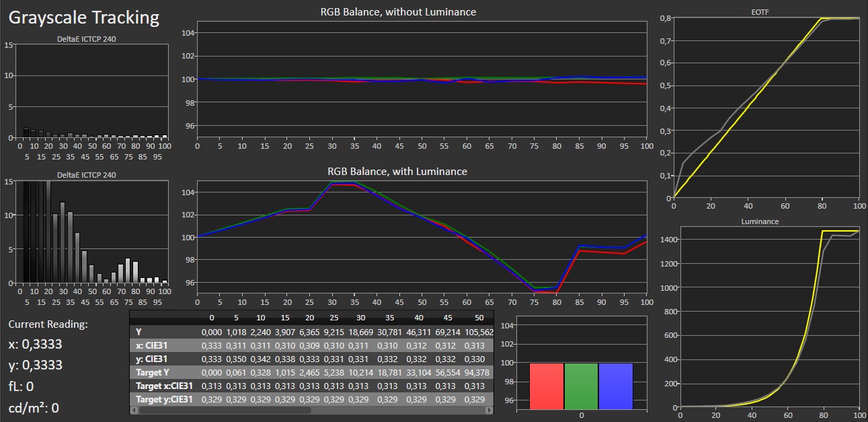The width and height of the screenshot is (868, 422).
Task: Click the table's left scroll arrow
Action: pyautogui.click(x=134, y=409)
